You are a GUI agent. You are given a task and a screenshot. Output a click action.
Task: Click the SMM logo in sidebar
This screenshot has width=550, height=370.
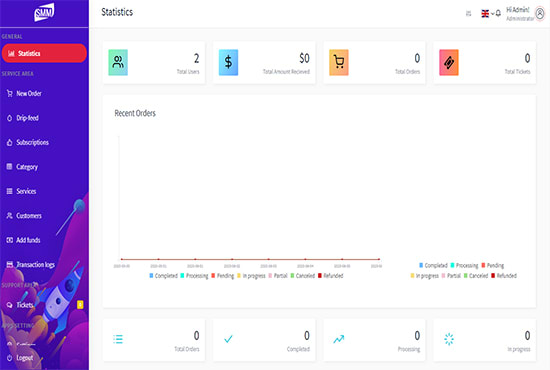point(44,12)
